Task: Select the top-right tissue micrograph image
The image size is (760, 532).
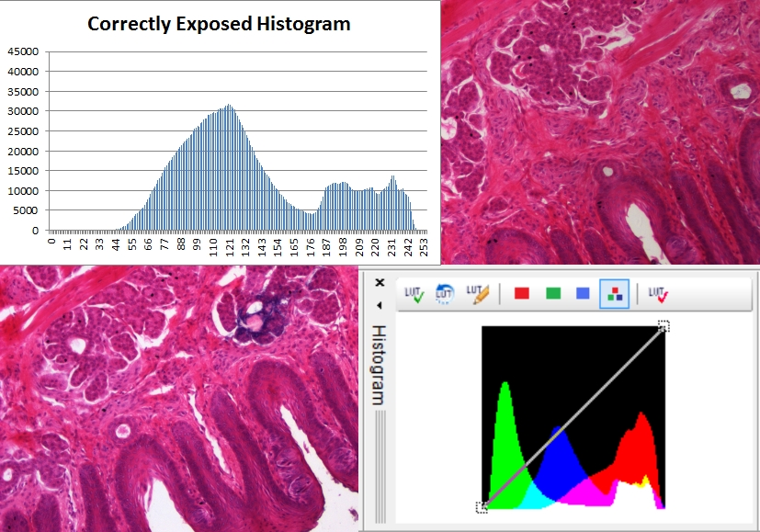Action: (x=601, y=131)
